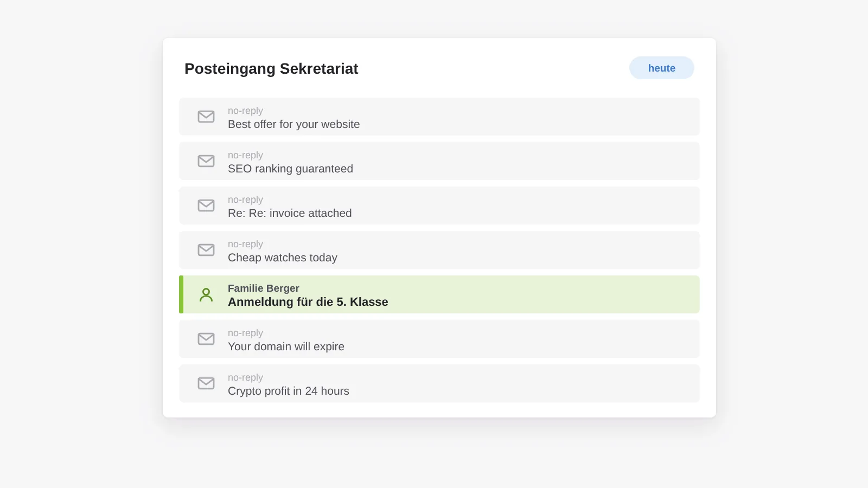Click the Posteingang Sekretariat heading
Screen dimensions: 868x488
[x=271, y=69]
